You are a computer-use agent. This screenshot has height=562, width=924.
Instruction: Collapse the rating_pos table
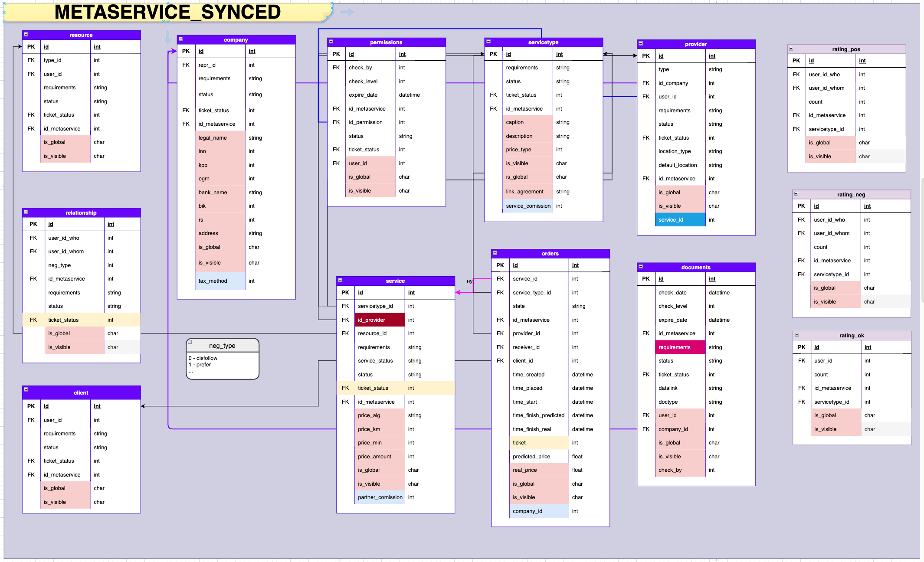click(x=791, y=49)
